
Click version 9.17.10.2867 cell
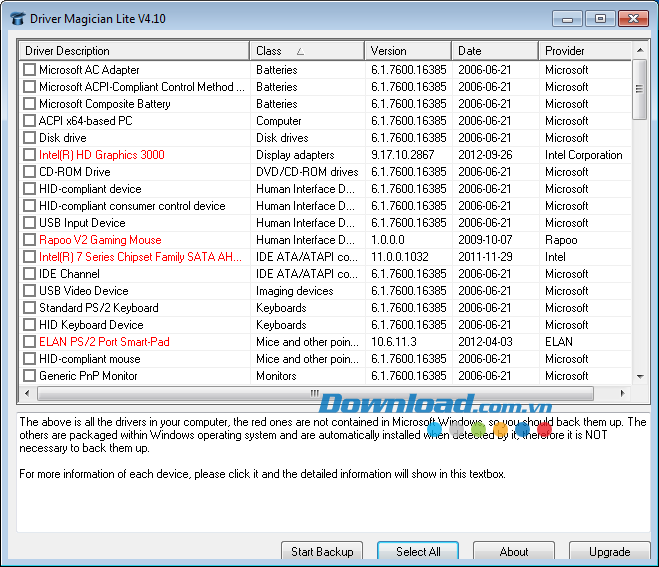[x=402, y=155]
